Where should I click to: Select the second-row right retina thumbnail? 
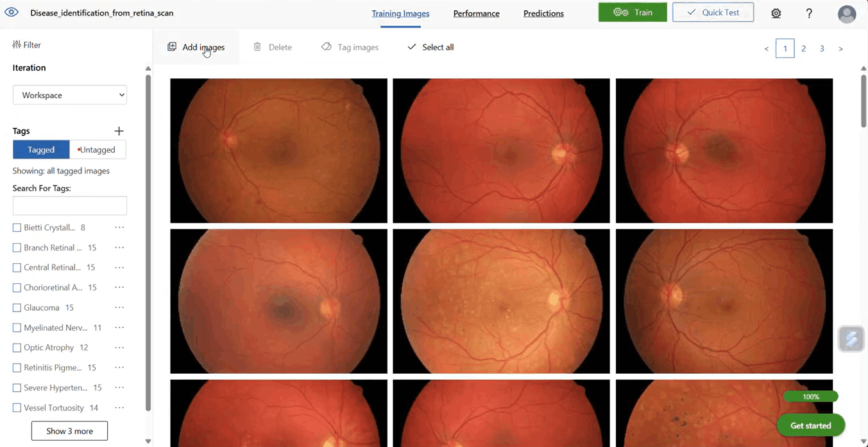click(724, 301)
